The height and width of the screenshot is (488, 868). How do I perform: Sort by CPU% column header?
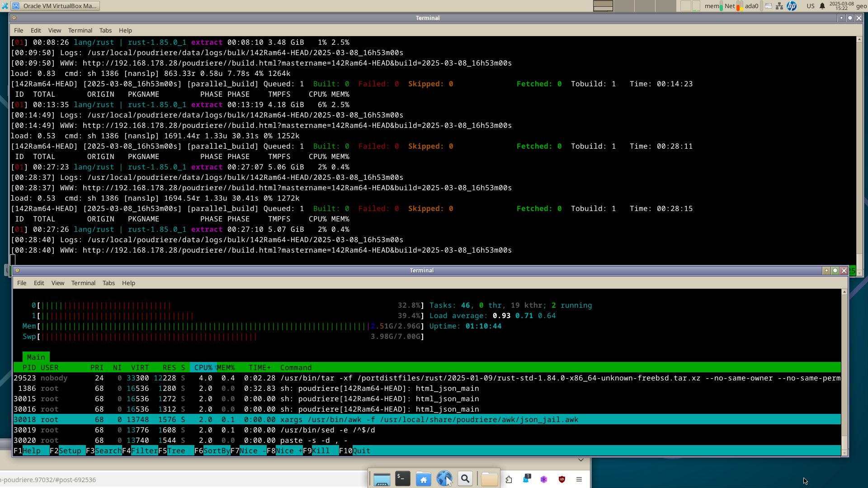click(x=203, y=368)
